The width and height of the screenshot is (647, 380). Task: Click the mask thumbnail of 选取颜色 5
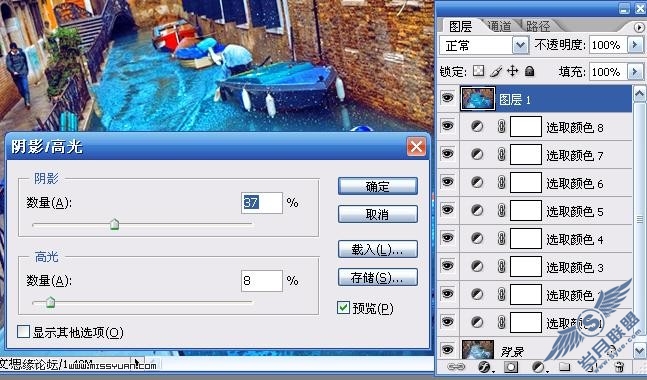click(x=526, y=210)
